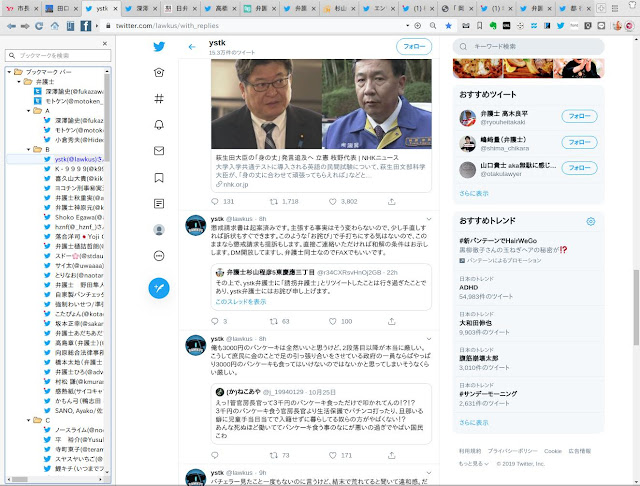Open Profile icon in Twitter sidebar
Screen dimensions: 640x486
pyautogui.click(x=159, y=230)
